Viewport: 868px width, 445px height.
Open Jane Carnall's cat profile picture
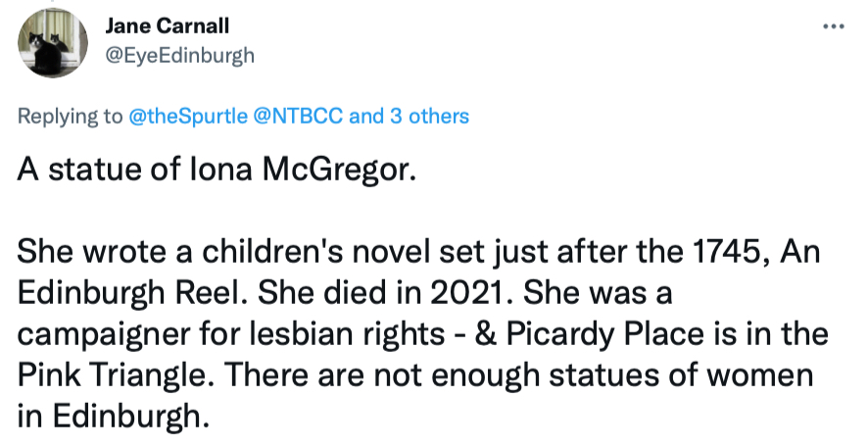point(53,42)
